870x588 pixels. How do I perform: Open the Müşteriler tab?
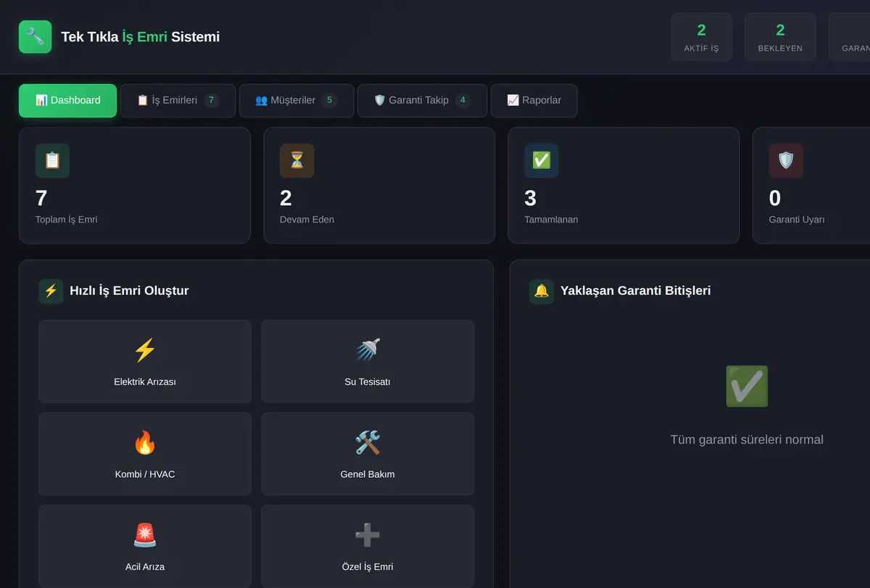[x=297, y=101]
